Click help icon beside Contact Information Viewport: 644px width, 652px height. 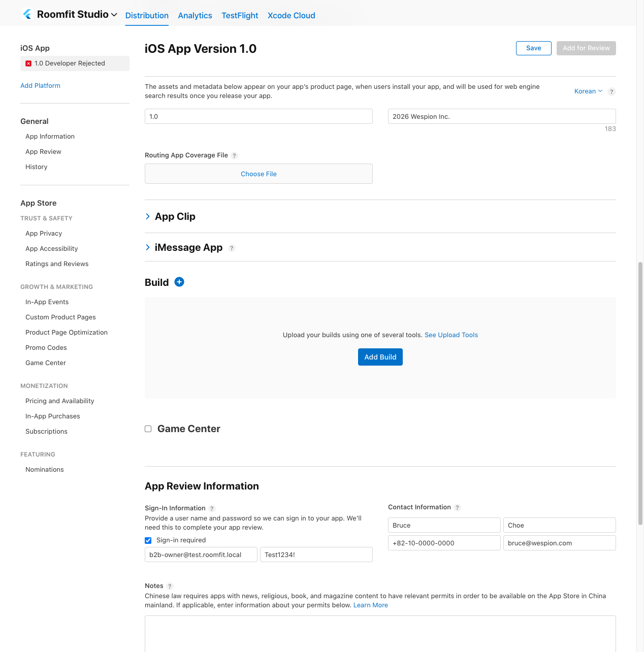point(457,508)
